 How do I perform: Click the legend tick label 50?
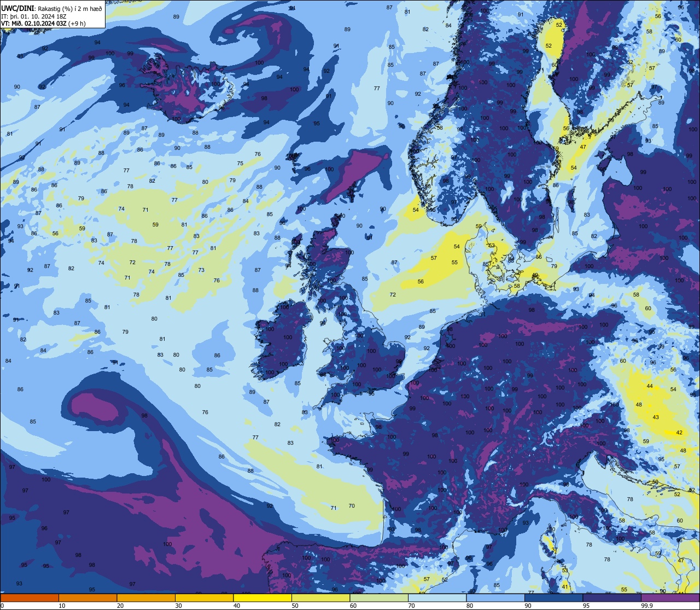[295, 606]
